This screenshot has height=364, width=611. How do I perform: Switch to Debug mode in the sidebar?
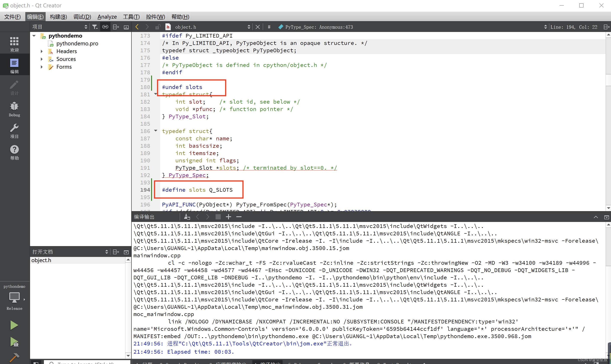14,109
